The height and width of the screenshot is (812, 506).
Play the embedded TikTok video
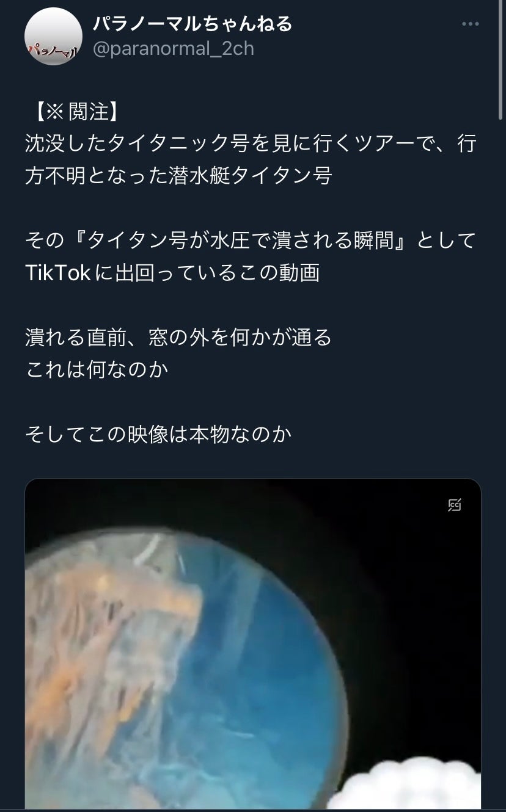click(253, 644)
